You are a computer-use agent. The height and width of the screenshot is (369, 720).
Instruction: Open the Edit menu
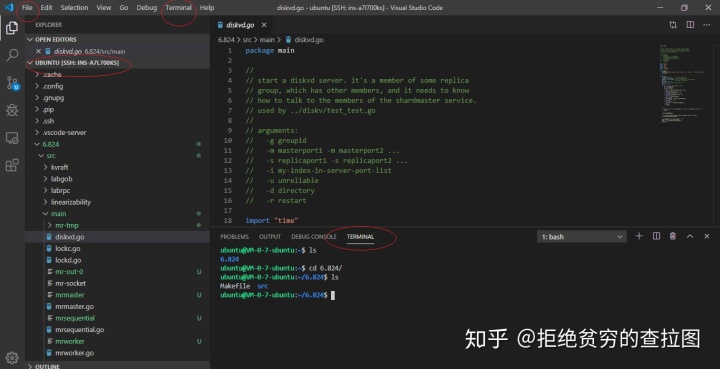pos(46,8)
